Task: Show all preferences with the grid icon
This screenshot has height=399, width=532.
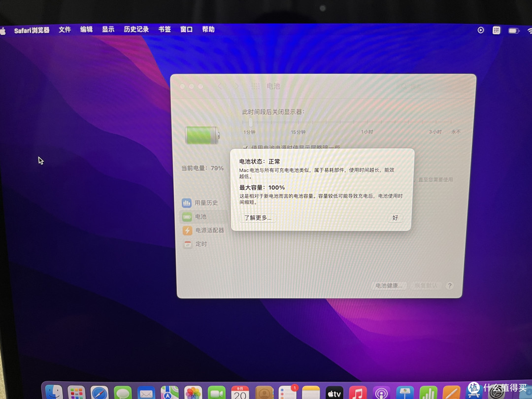Action: (x=256, y=86)
